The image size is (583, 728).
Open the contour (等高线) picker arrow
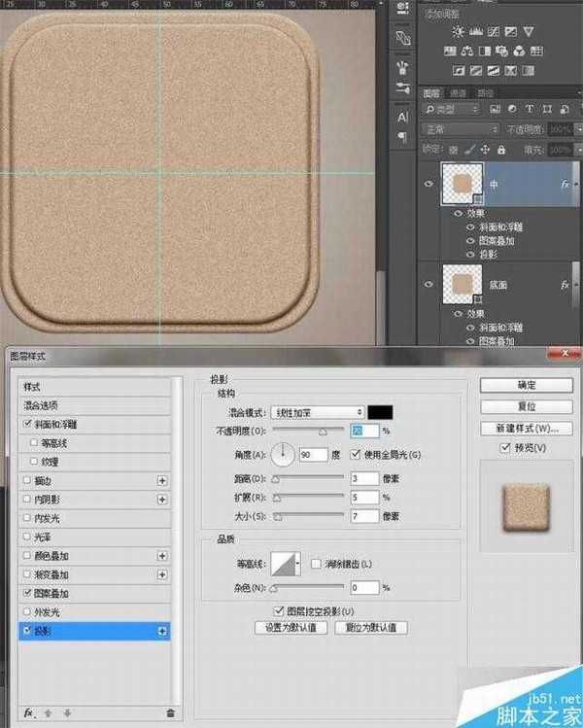(298, 564)
